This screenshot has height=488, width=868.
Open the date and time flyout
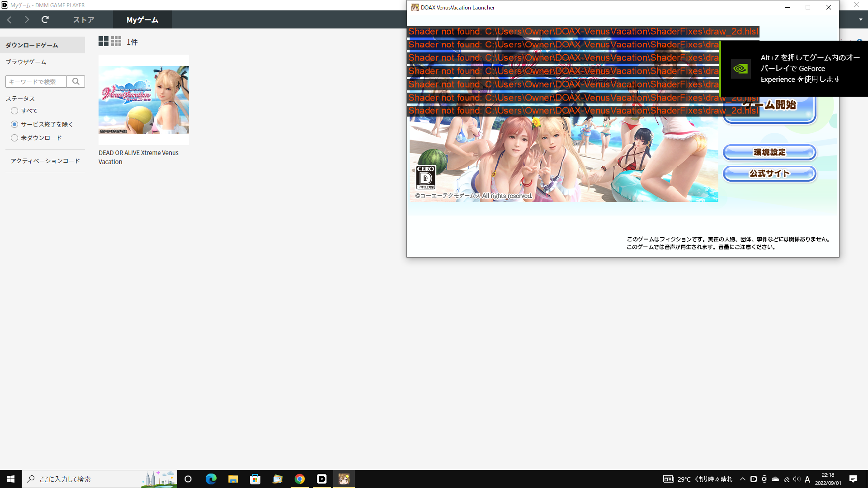pyautogui.click(x=828, y=479)
